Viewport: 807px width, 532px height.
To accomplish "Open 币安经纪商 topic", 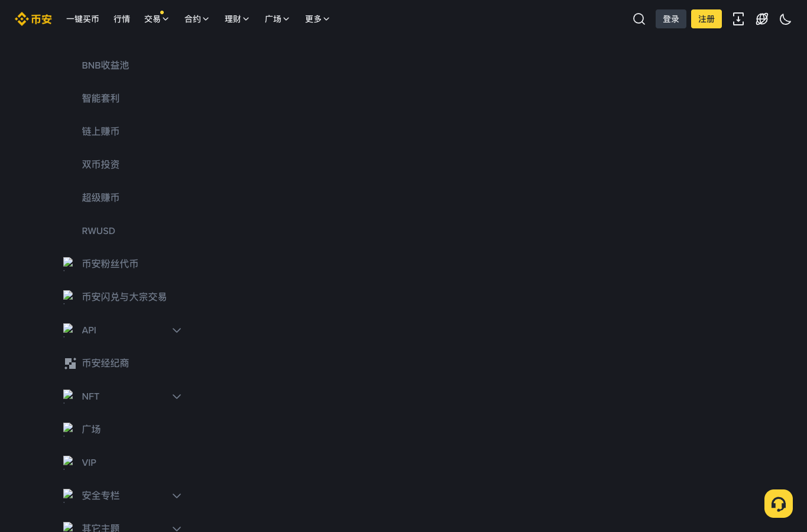I will (105, 363).
